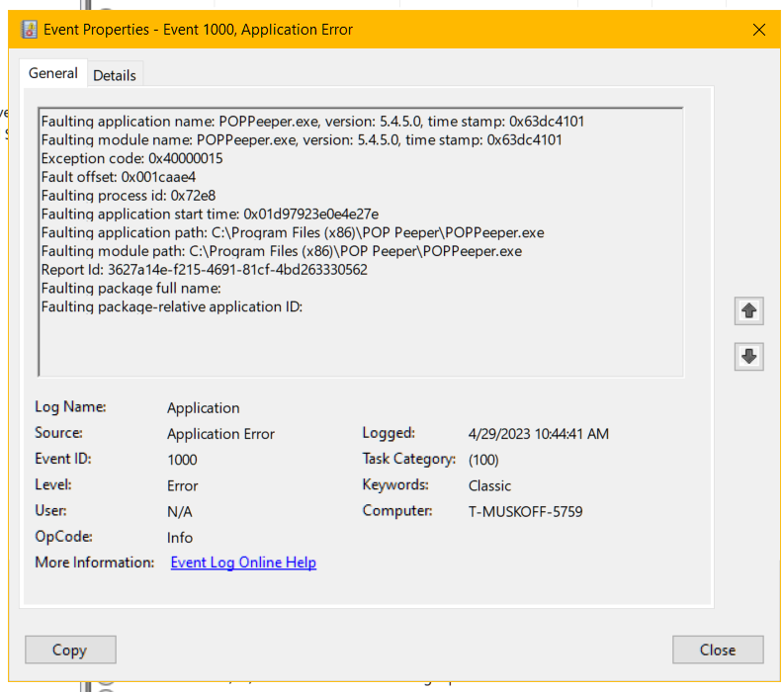Click the Copy button

[x=70, y=649]
